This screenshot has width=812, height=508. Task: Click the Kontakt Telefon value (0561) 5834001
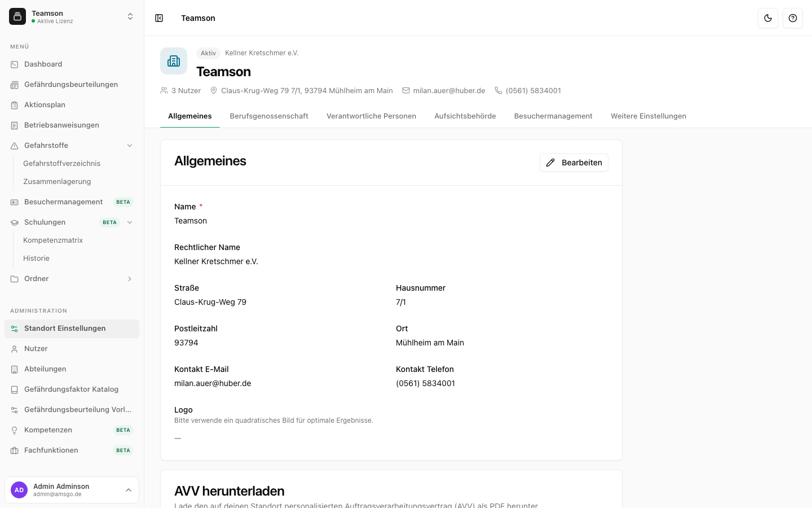425,383
